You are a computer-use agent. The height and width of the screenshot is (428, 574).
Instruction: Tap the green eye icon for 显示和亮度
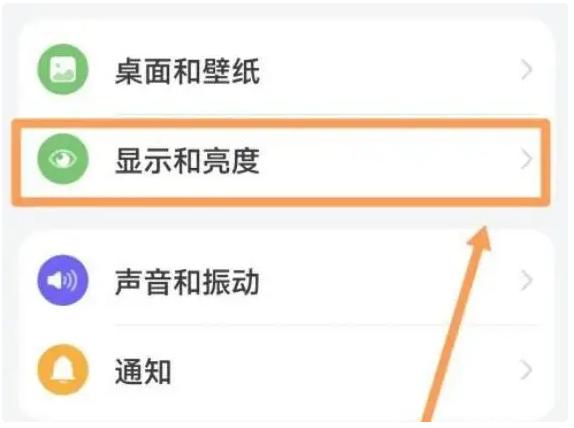pos(63,159)
